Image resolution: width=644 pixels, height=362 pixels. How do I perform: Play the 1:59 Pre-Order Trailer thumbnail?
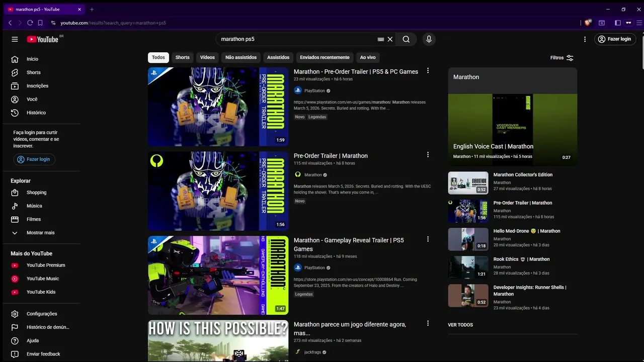pos(218,107)
